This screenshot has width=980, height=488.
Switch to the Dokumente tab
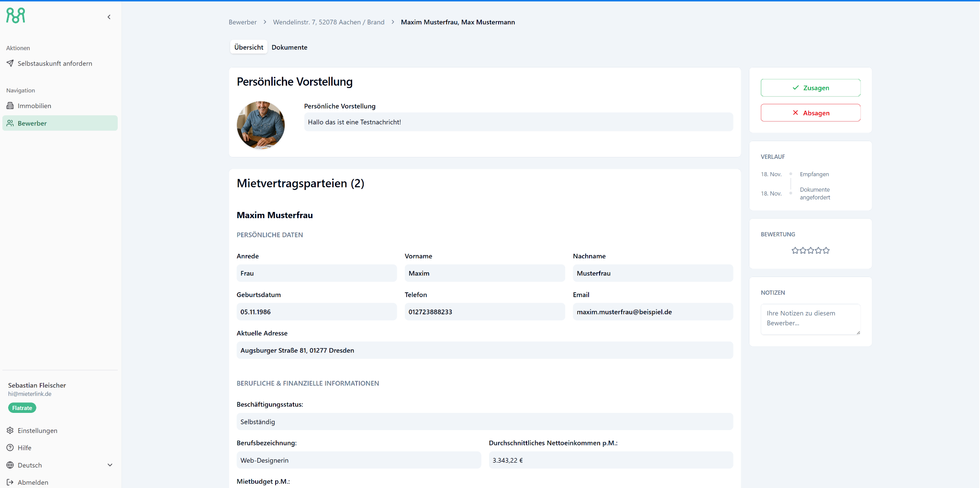tap(290, 47)
